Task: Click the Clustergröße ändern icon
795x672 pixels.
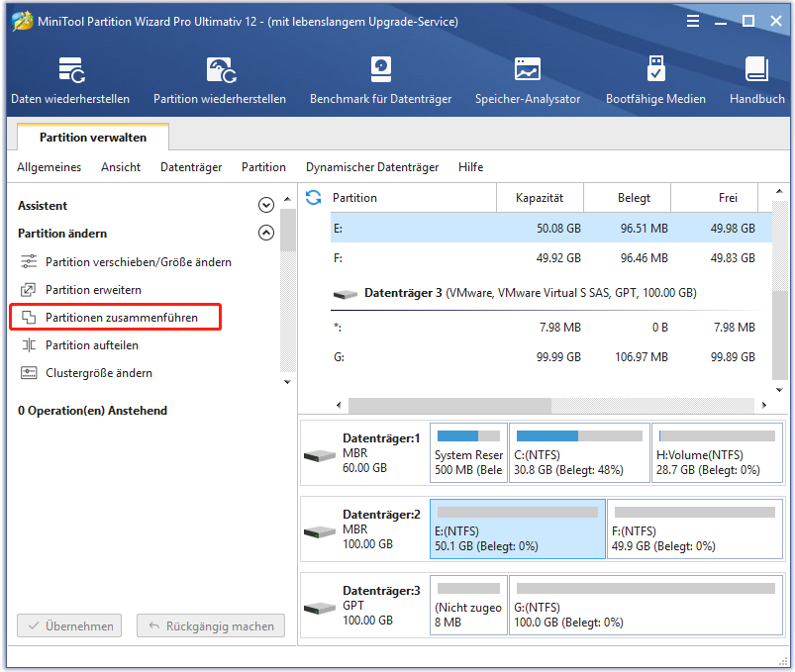Action: 29,373
